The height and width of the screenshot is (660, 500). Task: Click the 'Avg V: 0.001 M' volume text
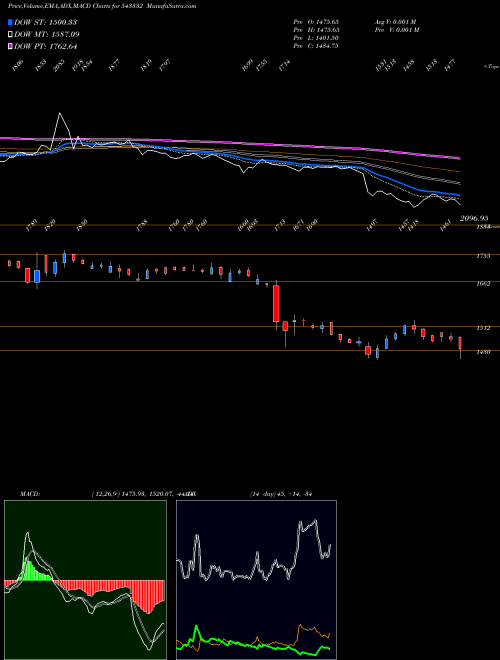pos(397,21)
